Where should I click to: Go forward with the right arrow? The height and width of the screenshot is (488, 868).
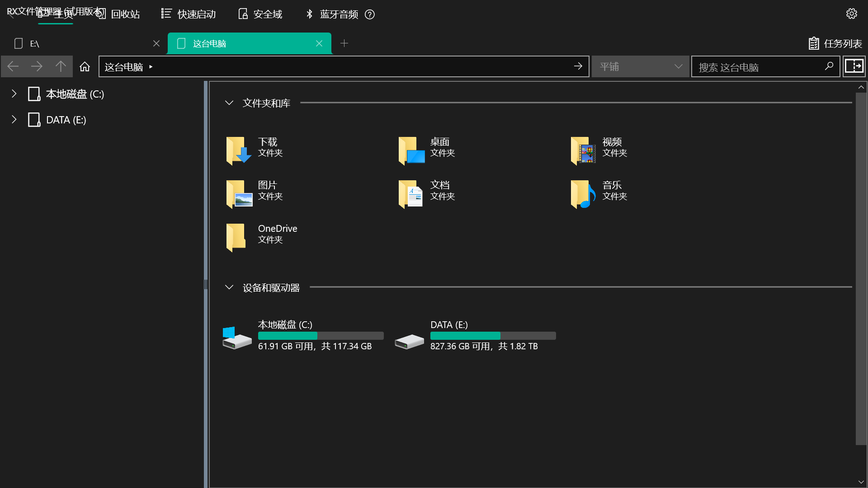pos(37,67)
